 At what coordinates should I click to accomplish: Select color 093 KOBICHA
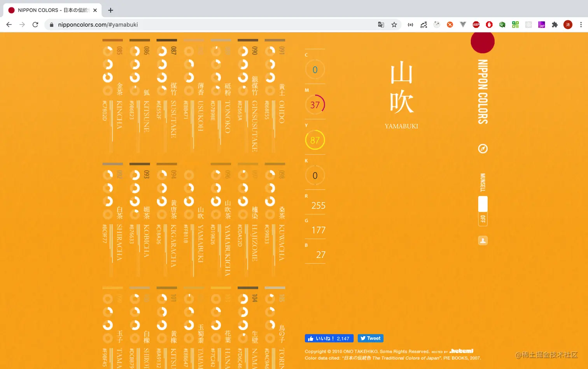140,220
